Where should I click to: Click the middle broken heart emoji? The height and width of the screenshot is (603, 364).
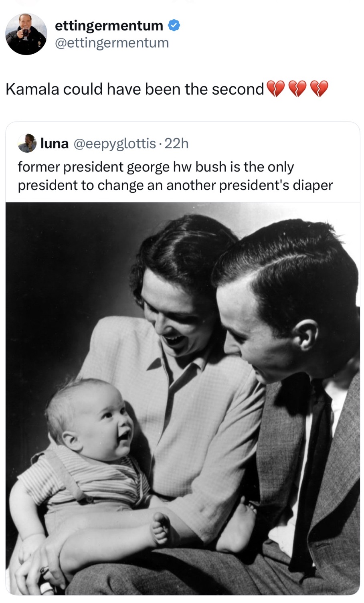tap(297, 89)
